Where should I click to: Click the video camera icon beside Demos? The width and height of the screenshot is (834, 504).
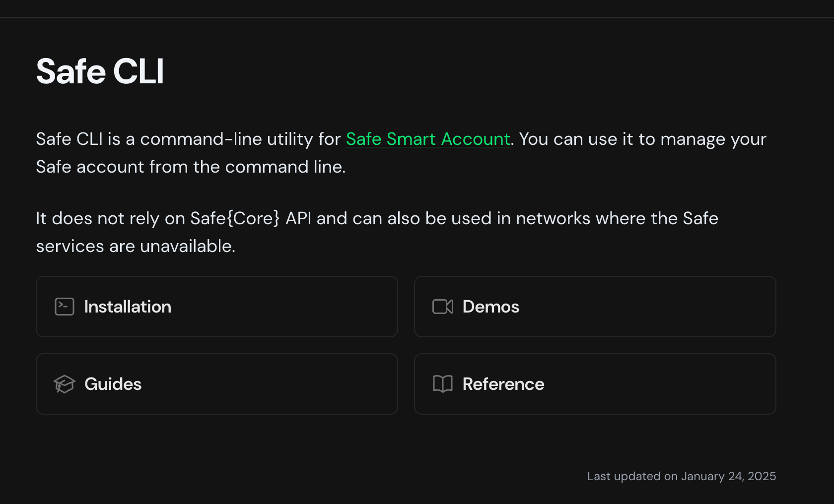click(443, 307)
